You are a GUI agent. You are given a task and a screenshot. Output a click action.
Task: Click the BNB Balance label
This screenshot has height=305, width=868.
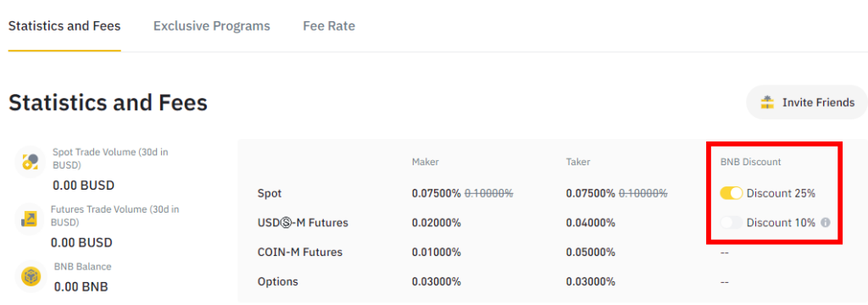click(82, 266)
